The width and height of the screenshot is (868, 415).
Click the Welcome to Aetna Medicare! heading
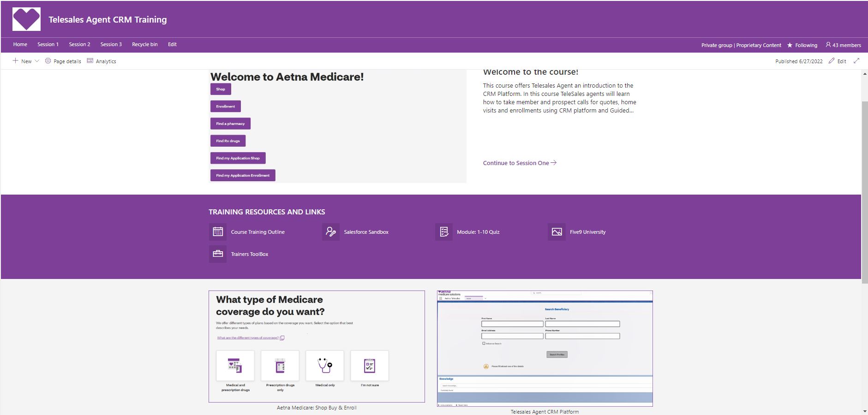287,77
